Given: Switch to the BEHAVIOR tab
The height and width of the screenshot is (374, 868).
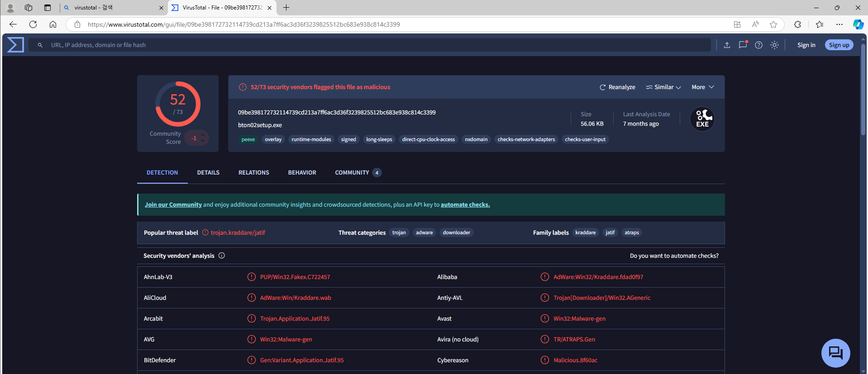Looking at the screenshot, I should [302, 173].
